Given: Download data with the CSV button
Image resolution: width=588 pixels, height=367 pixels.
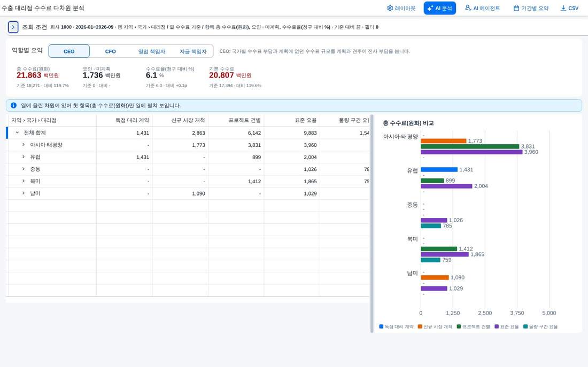Looking at the screenshot, I should click(x=569, y=8).
